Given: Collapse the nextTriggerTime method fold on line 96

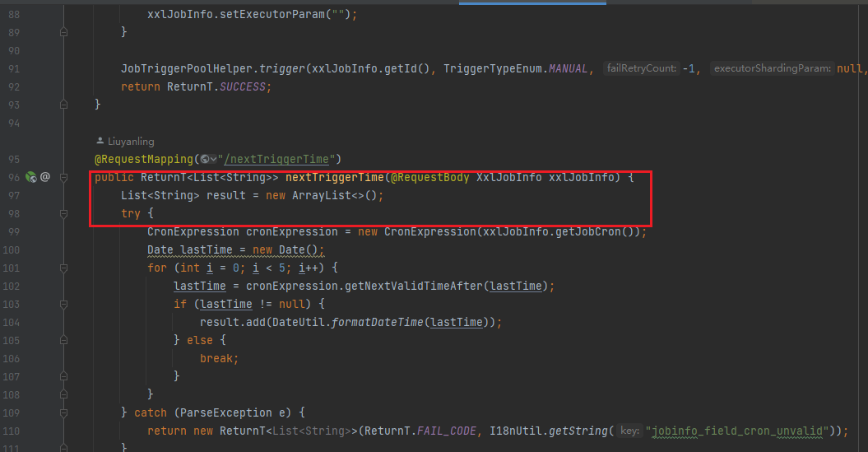Looking at the screenshot, I should [x=63, y=177].
